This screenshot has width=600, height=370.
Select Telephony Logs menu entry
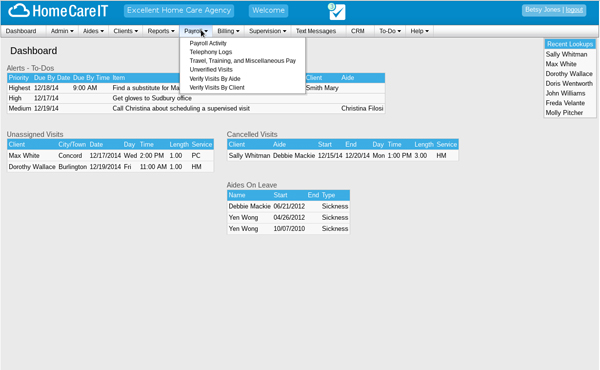pyautogui.click(x=210, y=52)
